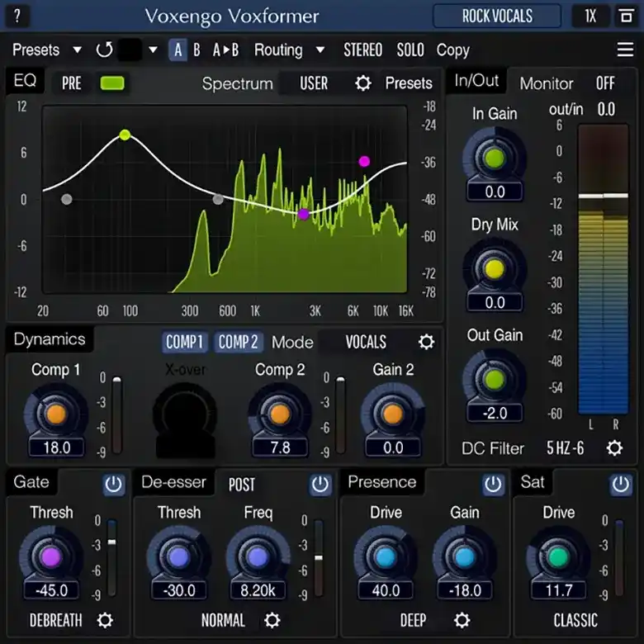Open Gate settings gear next to DEBREATH
This screenshot has height=644, width=644.
105,620
